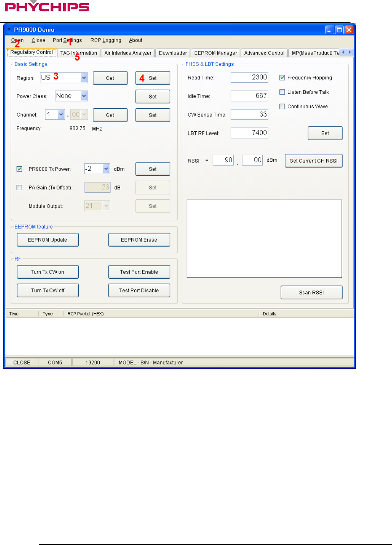Click Get button for Region

pyautogui.click(x=110, y=78)
